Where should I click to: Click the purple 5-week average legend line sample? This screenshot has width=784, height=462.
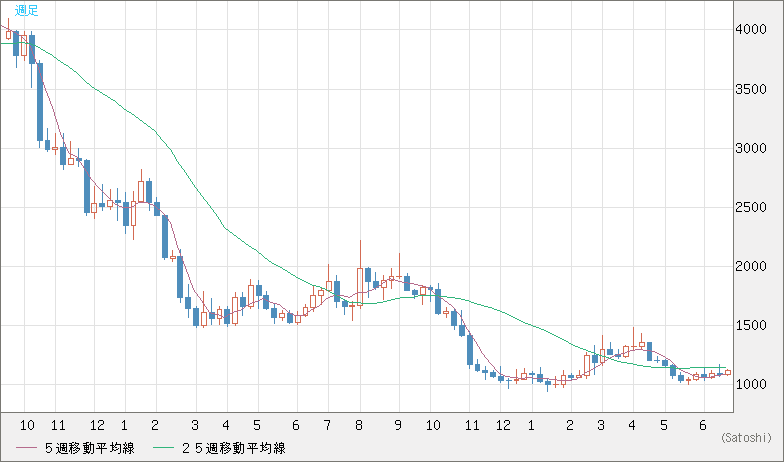point(26,448)
